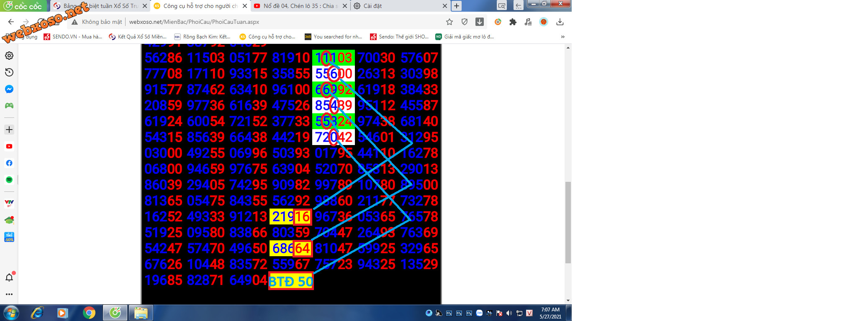This screenshot has height=321, width=868.
Task: Open the shield protection icon in the address bar
Action: tap(465, 22)
